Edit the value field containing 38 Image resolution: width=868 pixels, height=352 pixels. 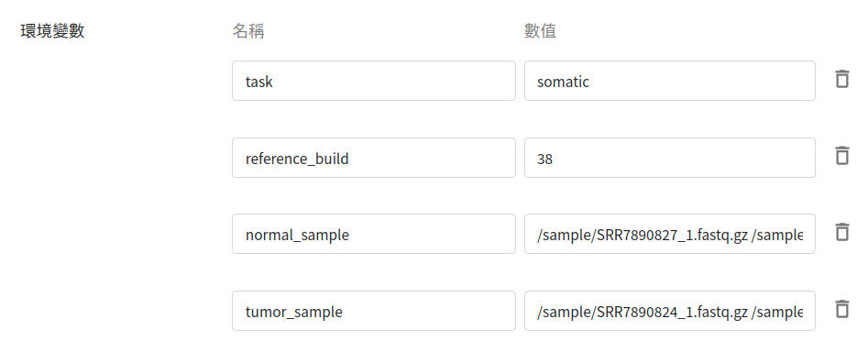[x=670, y=158]
